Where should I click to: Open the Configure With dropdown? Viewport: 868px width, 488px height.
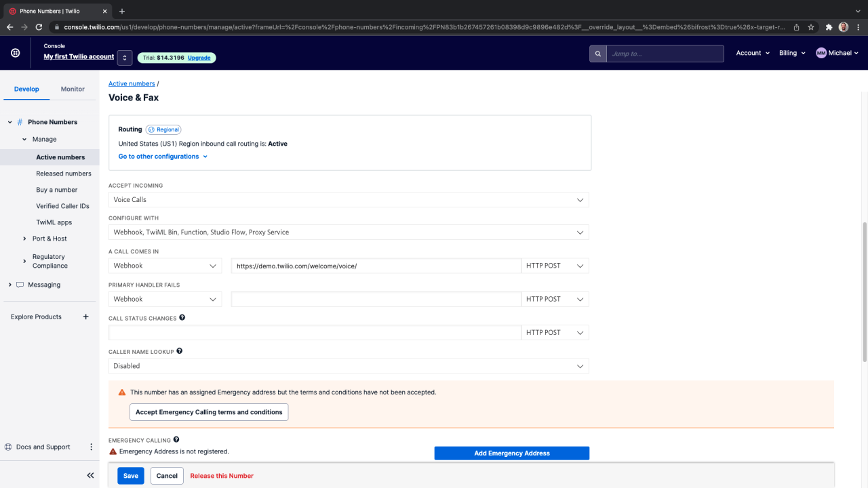[349, 232]
